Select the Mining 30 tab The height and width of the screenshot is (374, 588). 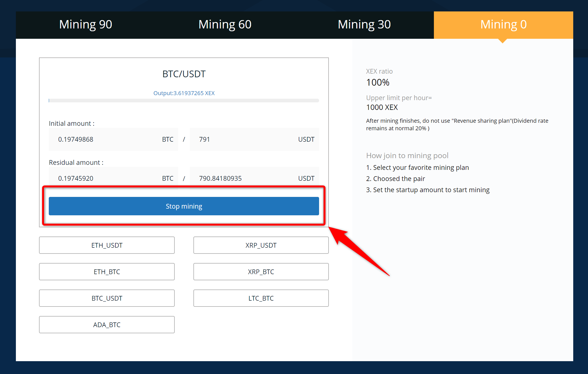click(x=364, y=25)
